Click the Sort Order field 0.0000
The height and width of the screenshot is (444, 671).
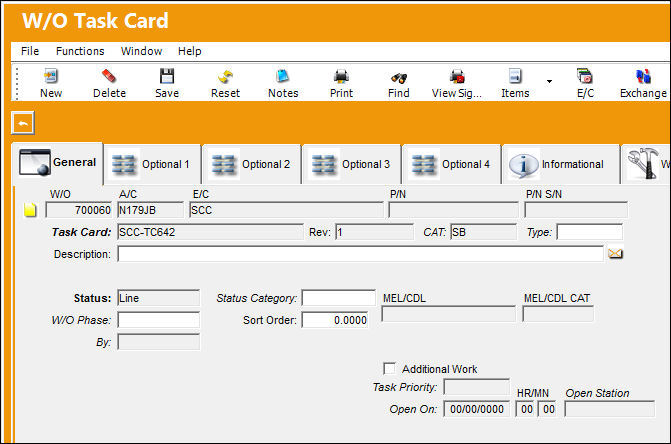335,320
